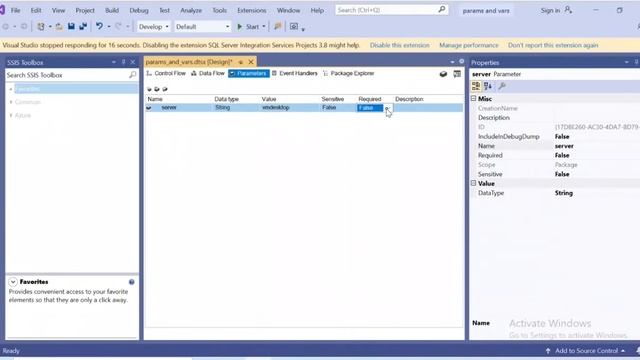Click the screenshot tool icon in toolbar

tap(294, 27)
